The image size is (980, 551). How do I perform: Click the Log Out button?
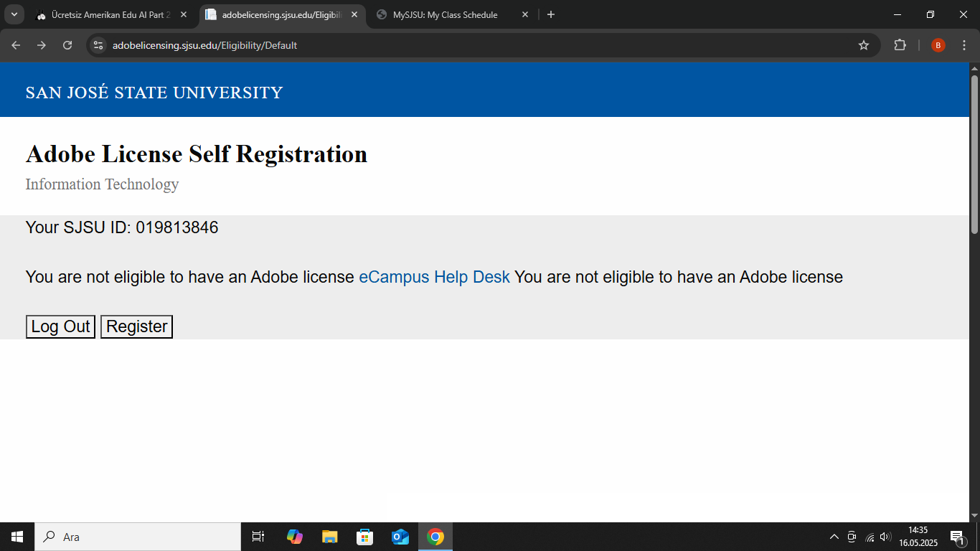tap(60, 326)
